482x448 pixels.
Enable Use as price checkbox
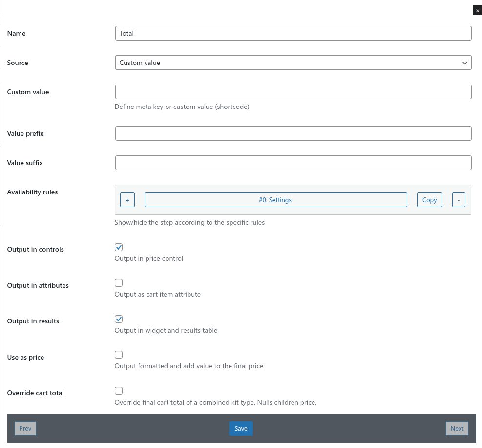click(119, 355)
